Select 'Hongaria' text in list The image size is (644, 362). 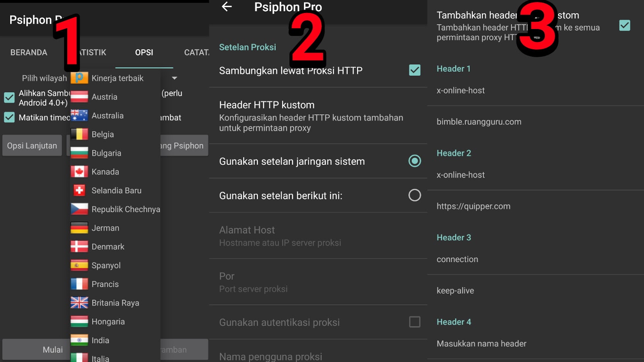click(x=108, y=322)
